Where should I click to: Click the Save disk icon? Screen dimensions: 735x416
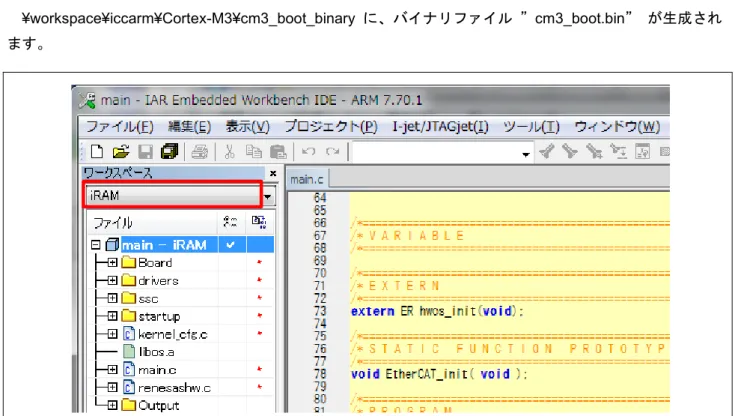145,151
